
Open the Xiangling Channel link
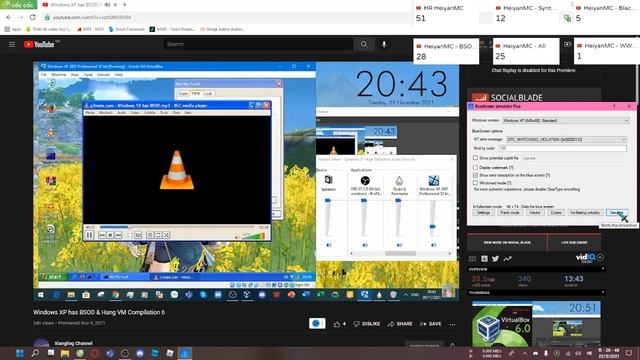[73, 343]
